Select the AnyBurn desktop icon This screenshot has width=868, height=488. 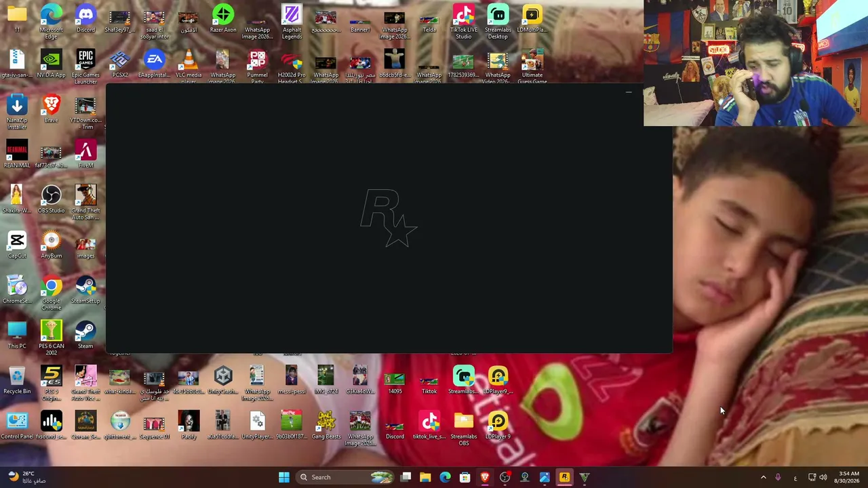[51, 245]
